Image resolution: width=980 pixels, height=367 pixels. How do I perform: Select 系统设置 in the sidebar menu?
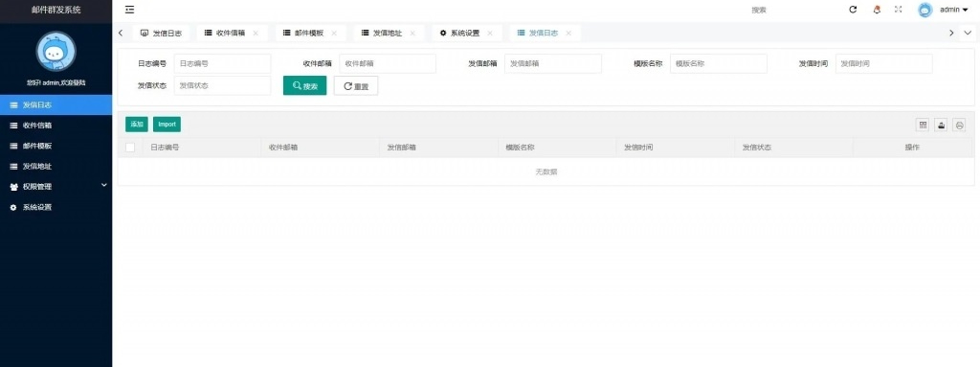click(x=56, y=207)
